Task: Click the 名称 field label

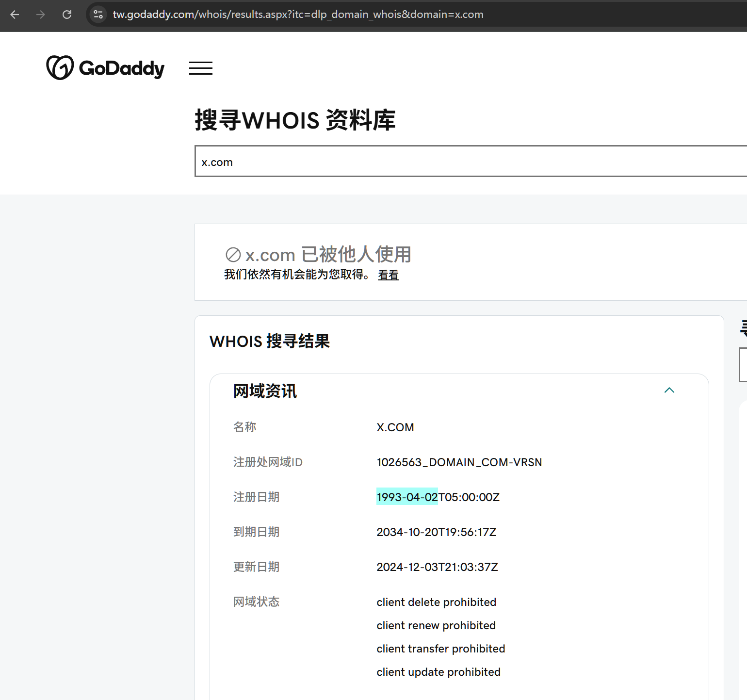Action: 245,427
